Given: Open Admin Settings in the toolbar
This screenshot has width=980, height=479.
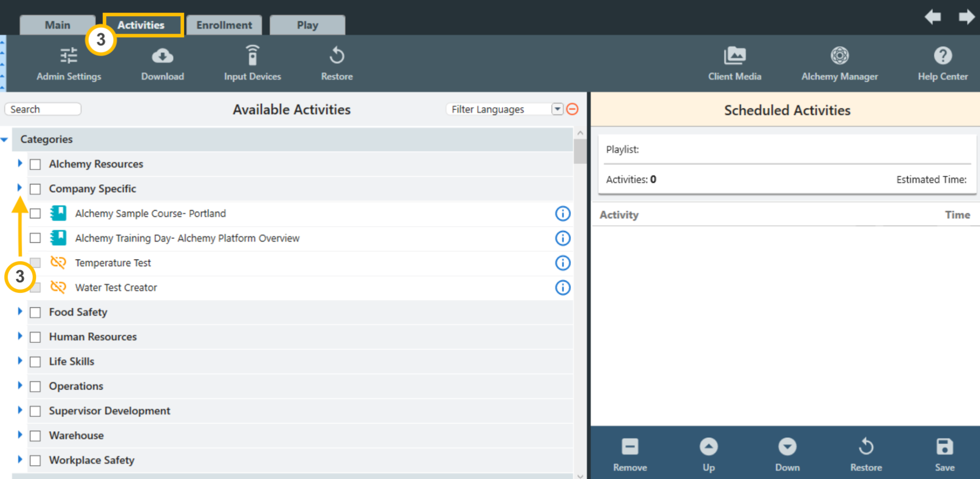Looking at the screenshot, I should pyautogui.click(x=68, y=64).
